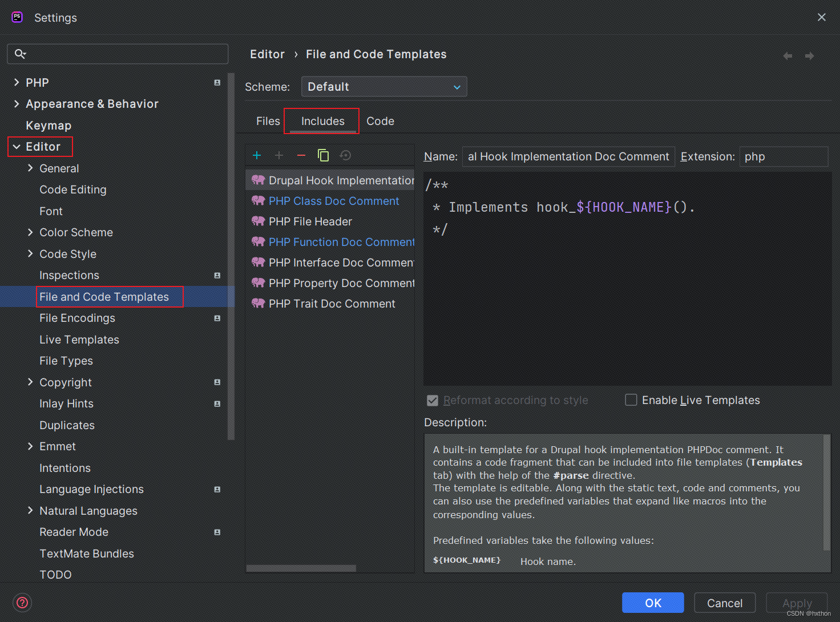Reset template to default with revert icon
This screenshot has width=840, height=622.
[345, 155]
